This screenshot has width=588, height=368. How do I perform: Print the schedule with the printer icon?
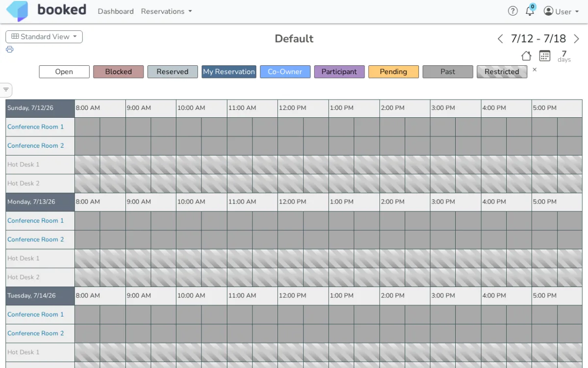coord(9,49)
